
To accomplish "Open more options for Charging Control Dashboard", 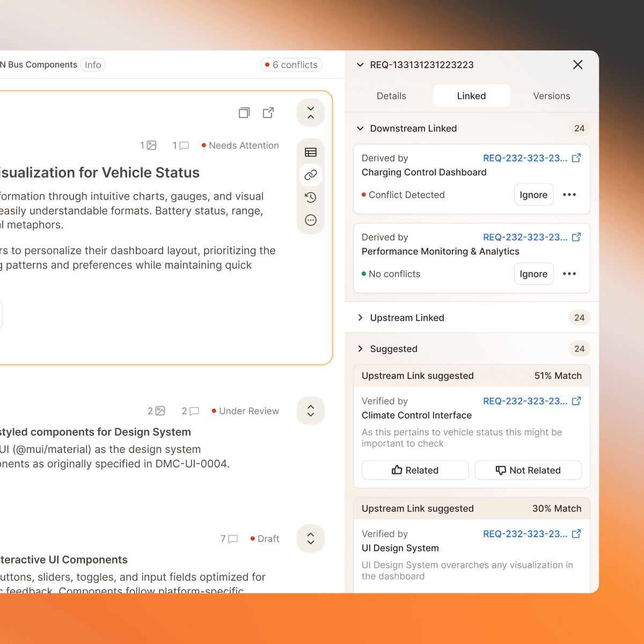I will pyautogui.click(x=569, y=195).
